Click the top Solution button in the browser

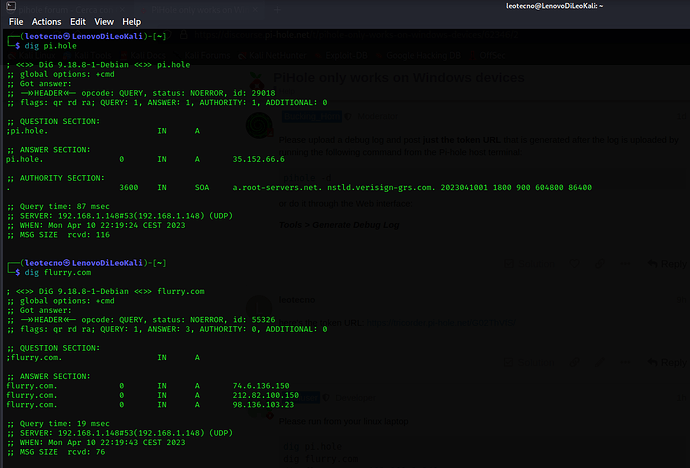pyautogui.click(x=530, y=264)
